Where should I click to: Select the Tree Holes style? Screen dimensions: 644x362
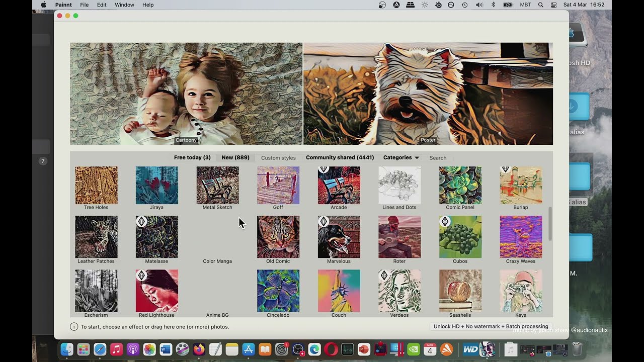96,185
